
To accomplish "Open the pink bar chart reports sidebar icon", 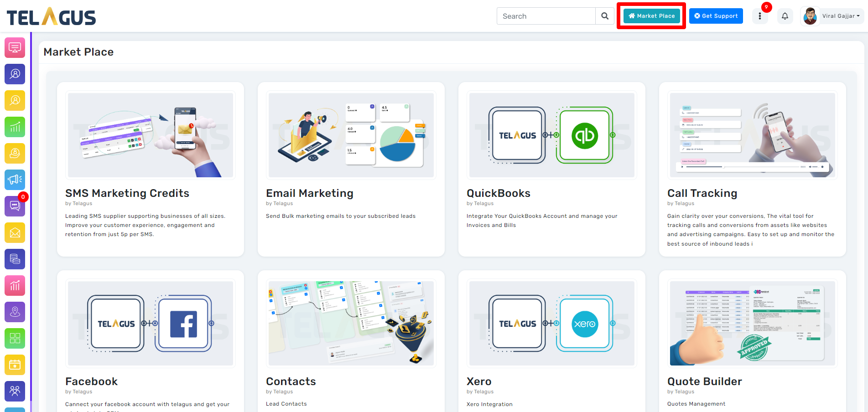I will tap(15, 285).
